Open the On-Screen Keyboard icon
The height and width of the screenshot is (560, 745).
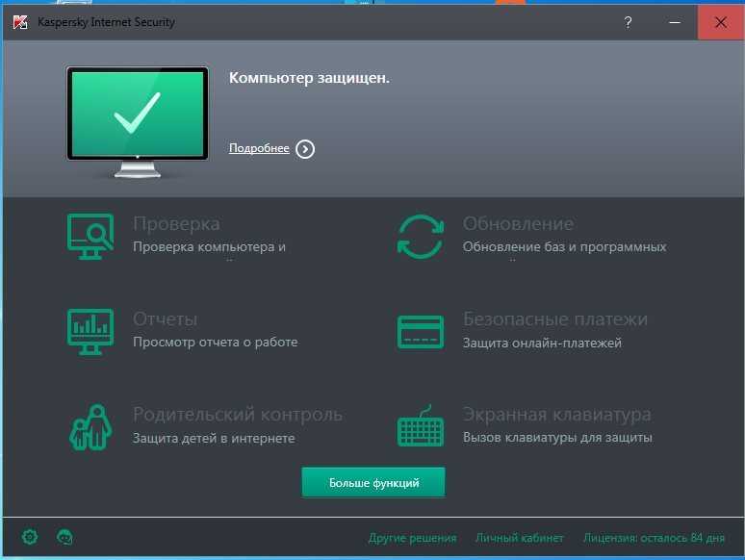pyautogui.click(x=421, y=426)
